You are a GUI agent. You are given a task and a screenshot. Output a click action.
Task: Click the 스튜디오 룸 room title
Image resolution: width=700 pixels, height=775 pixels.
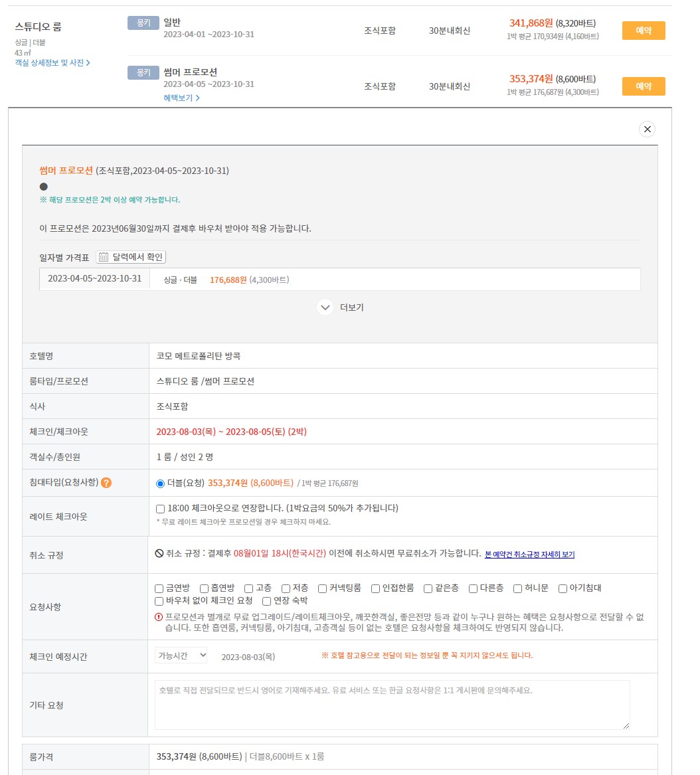(x=38, y=27)
